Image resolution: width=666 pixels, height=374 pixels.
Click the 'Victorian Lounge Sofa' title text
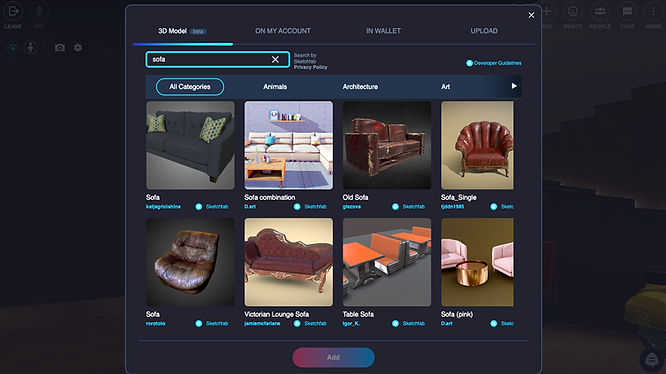pos(277,315)
